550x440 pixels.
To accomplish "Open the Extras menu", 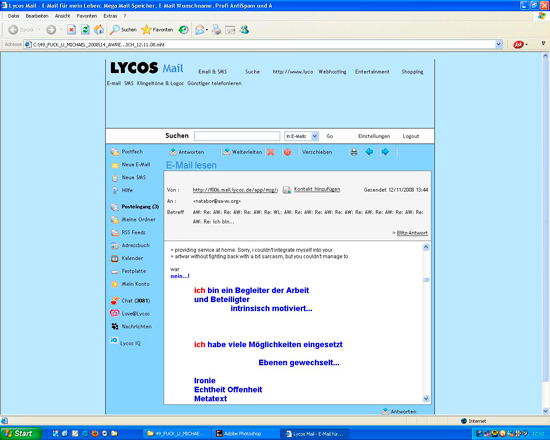I will [110, 16].
